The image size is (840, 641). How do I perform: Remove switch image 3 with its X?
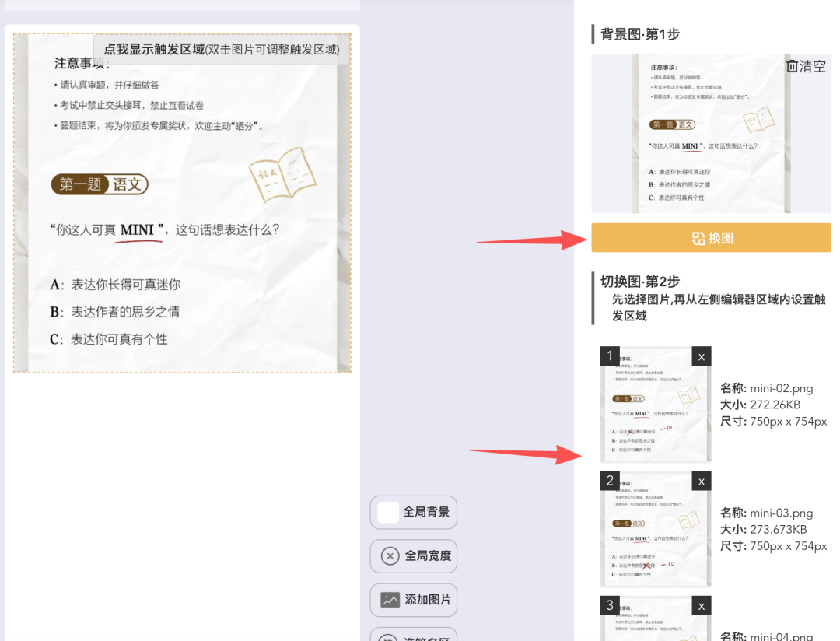tap(702, 606)
